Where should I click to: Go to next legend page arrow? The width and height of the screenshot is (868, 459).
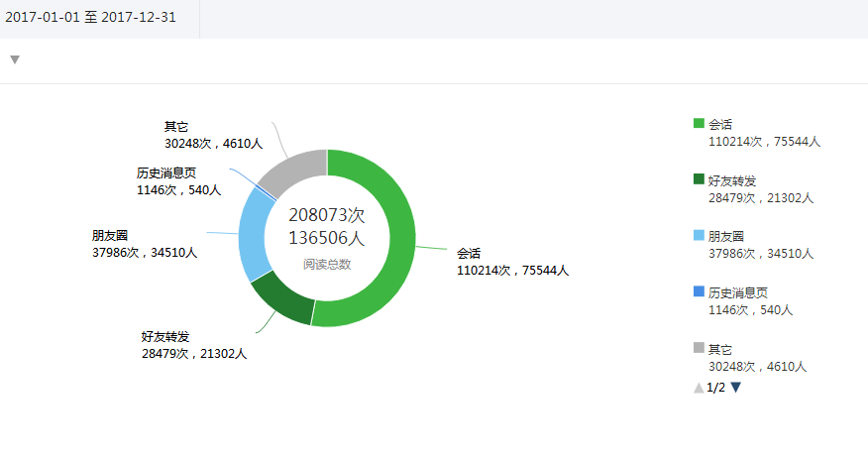click(735, 388)
